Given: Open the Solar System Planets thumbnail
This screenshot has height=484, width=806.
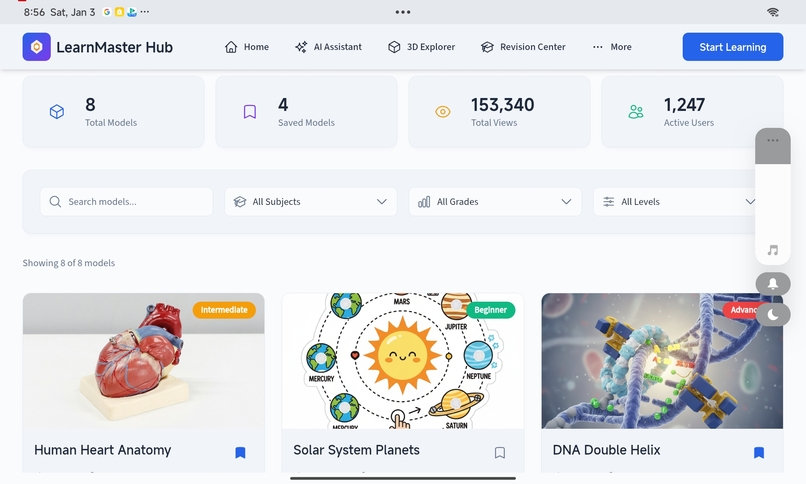Looking at the screenshot, I should (402, 361).
